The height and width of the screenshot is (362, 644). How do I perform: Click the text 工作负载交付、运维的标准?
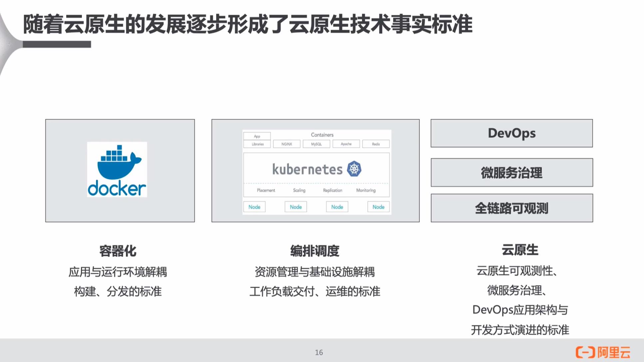(315, 292)
